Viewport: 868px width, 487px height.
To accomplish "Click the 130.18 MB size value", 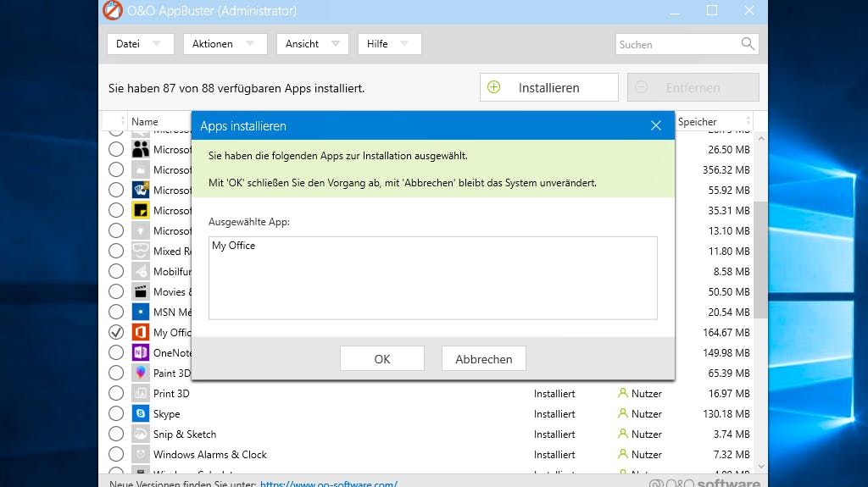I will pos(726,414).
